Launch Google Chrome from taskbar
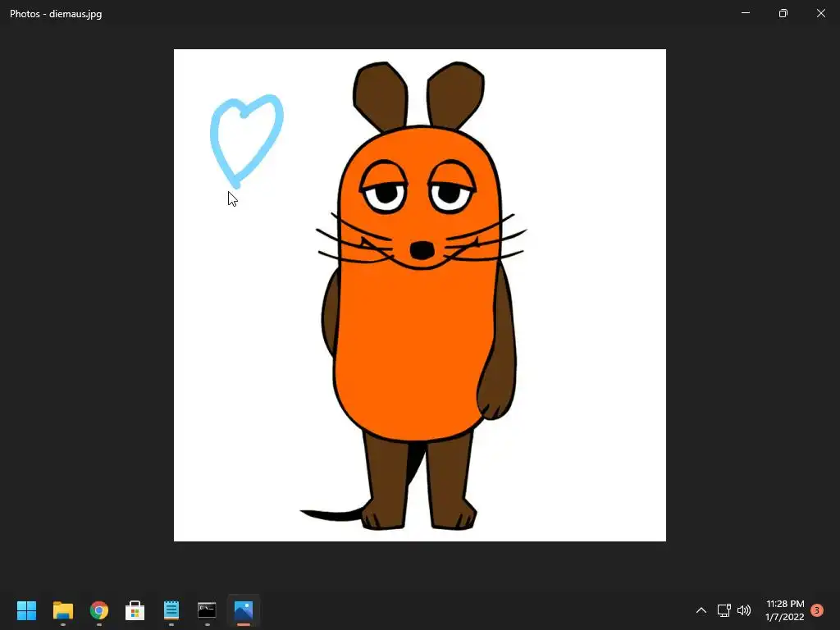The width and height of the screenshot is (840, 630). pos(98,610)
